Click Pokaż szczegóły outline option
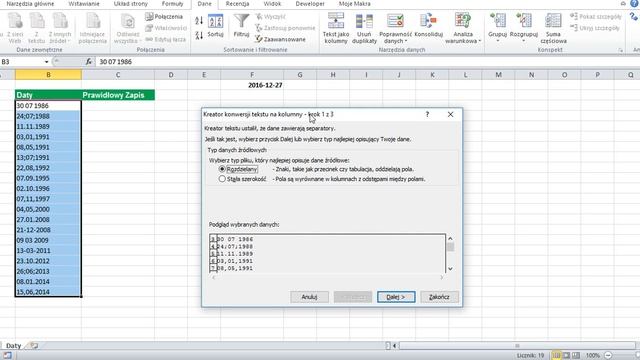 (x=596, y=16)
